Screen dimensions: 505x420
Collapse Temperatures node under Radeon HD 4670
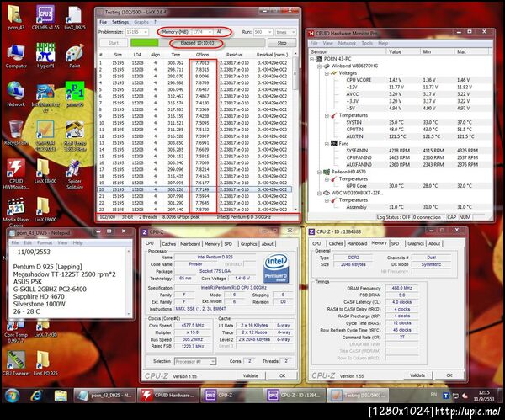[327, 179]
